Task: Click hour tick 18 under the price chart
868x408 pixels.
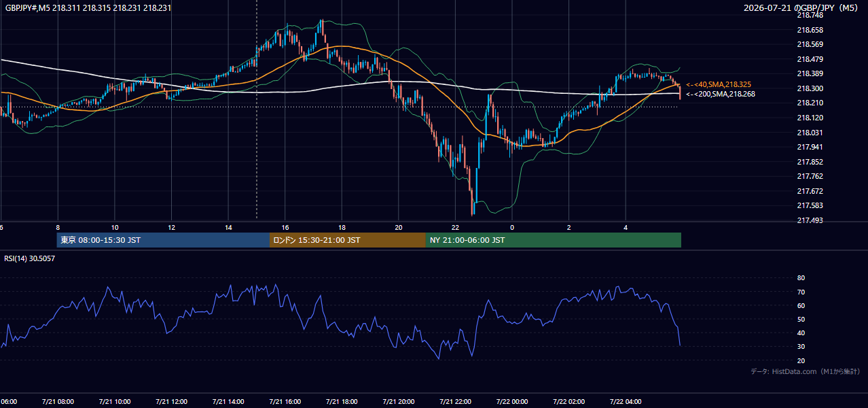Action: tap(342, 228)
